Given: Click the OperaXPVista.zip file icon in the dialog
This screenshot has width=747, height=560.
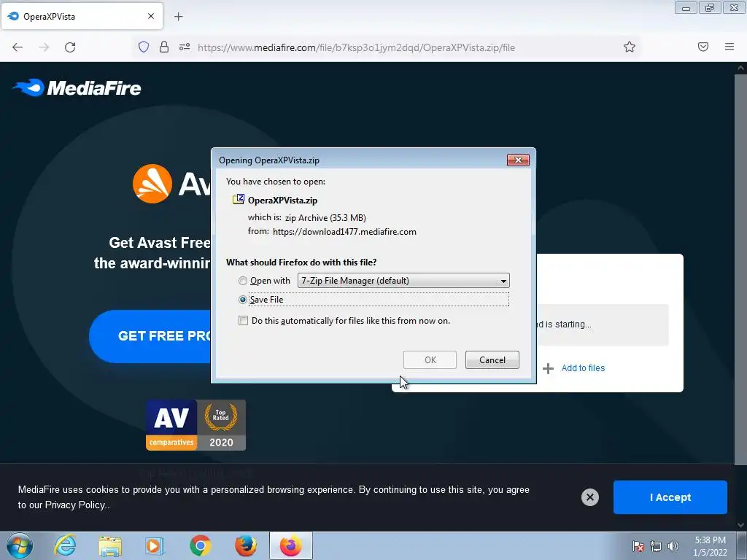Looking at the screenshot, I should pos(239,199).
